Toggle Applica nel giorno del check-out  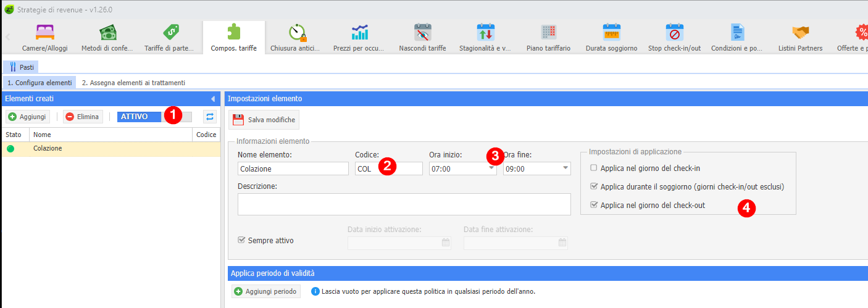click(x=594, y=205)
